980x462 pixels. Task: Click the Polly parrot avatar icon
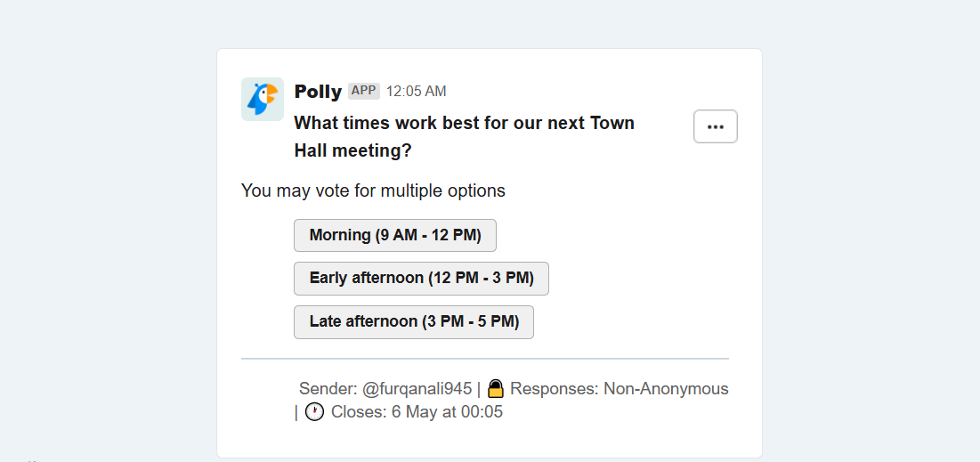[263, 99]
